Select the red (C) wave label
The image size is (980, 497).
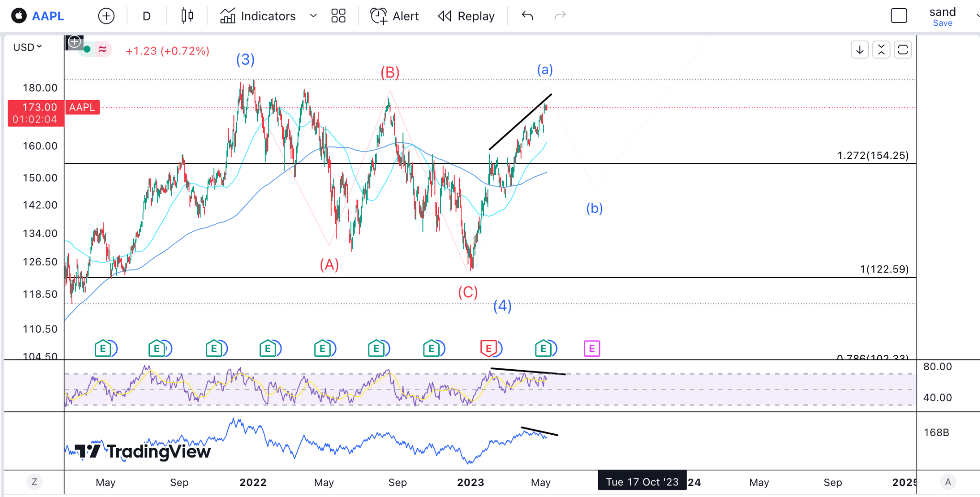click(468, 292)
